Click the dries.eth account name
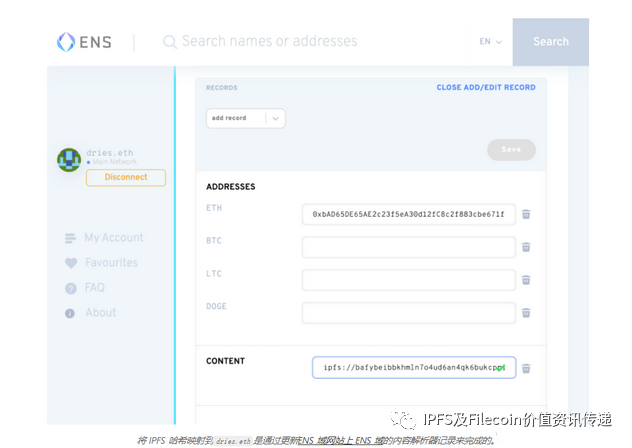Screen dimensions: 632x448 coord(110,153)
